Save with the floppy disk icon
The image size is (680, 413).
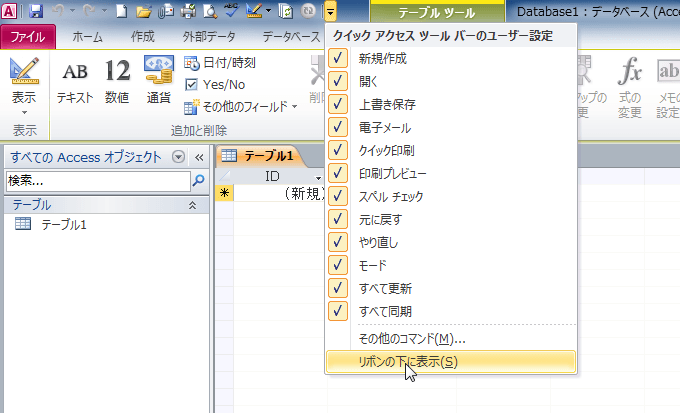tap(36, 11)
